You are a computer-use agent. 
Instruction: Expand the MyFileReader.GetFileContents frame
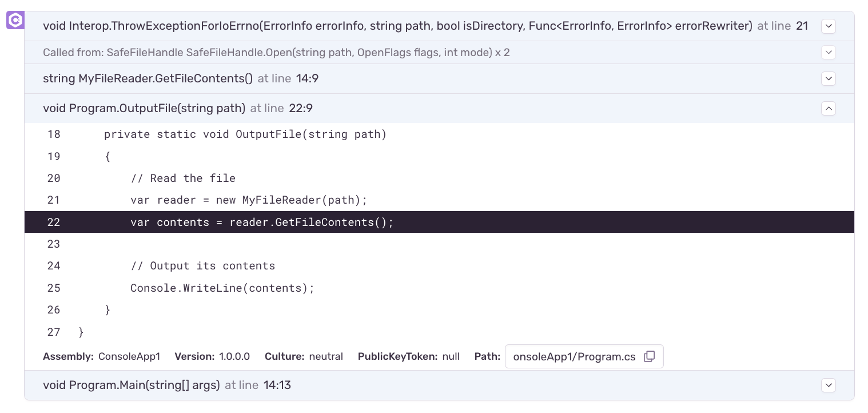point(829,78)
